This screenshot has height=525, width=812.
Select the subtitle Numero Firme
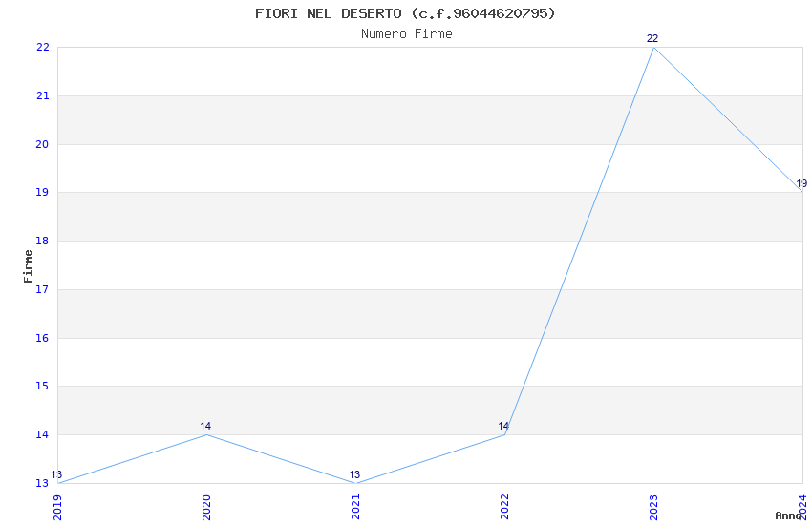tap(407, 33)
